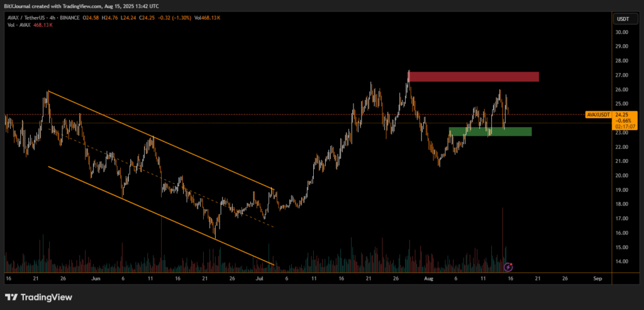Image resolution: width=644 pixels, height=310 pixels.
Task: Select the red resistance zone rectangle
Action: click(474, 77)
